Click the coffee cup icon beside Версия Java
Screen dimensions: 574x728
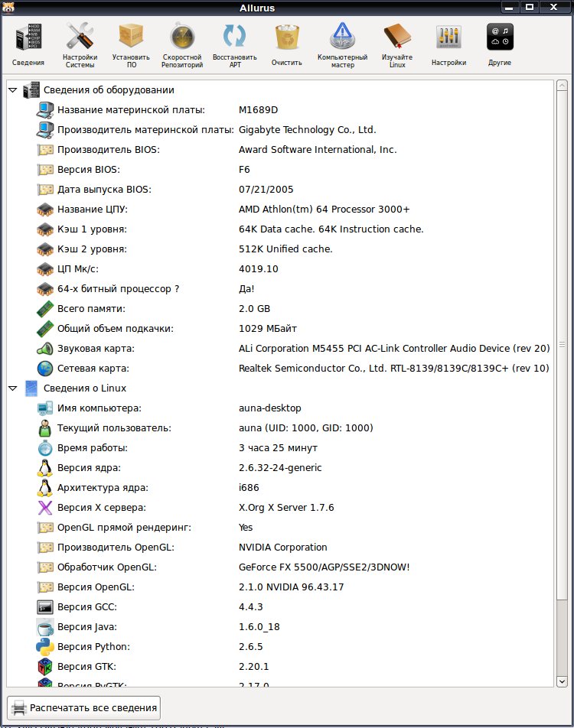coord(45,627)
